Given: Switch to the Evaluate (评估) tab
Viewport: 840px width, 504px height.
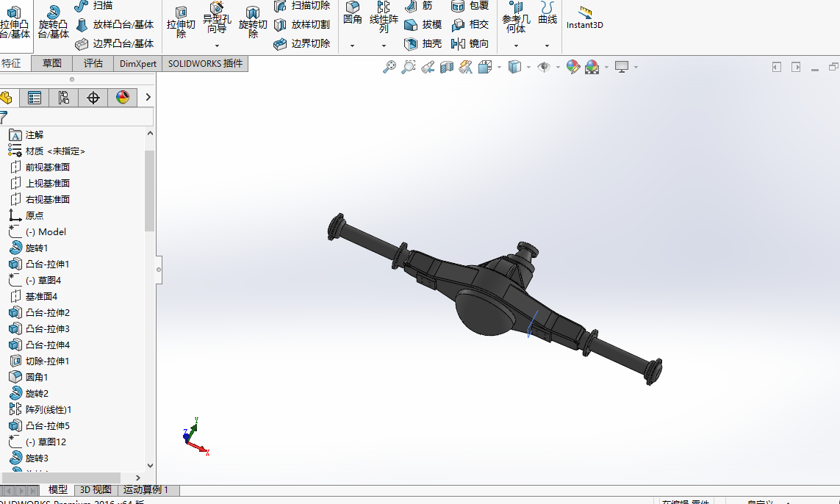Looking at the screenshot, I should 93,63.
